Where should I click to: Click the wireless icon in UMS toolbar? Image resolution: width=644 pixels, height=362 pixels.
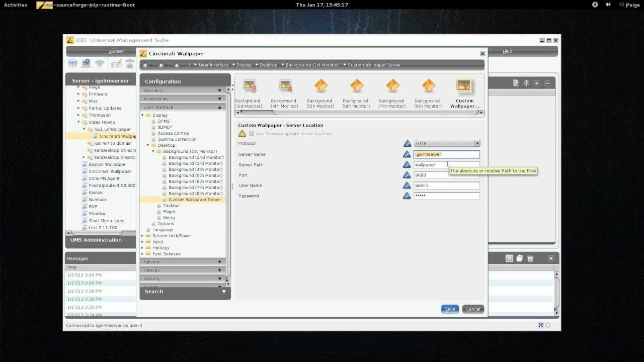[100, 63]
